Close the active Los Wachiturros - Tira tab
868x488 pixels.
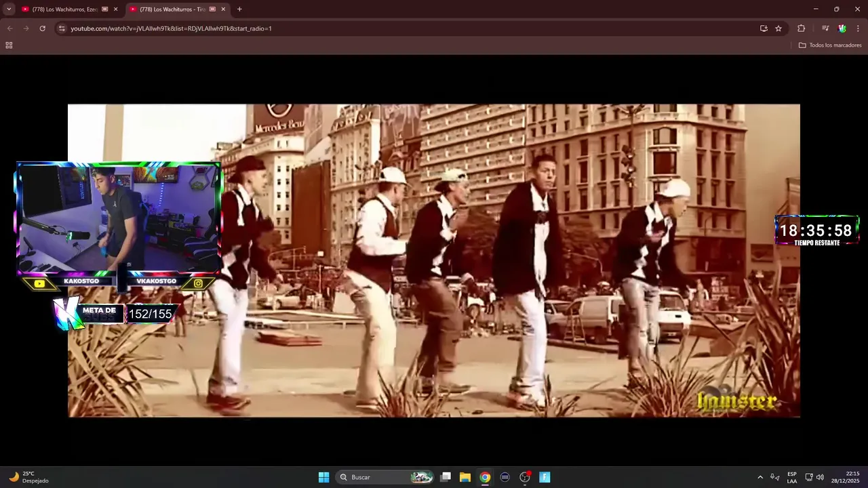tap(223, 9)
